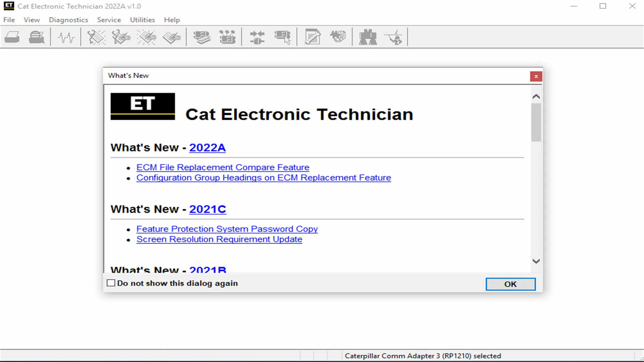
Task: Click the Connect data link arrows icon
Action: coord(257,37)
